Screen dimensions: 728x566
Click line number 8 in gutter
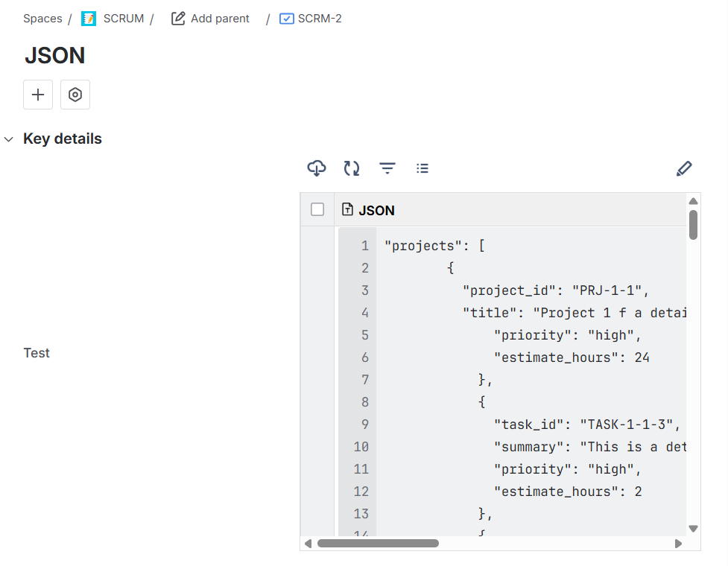(365, 401)
